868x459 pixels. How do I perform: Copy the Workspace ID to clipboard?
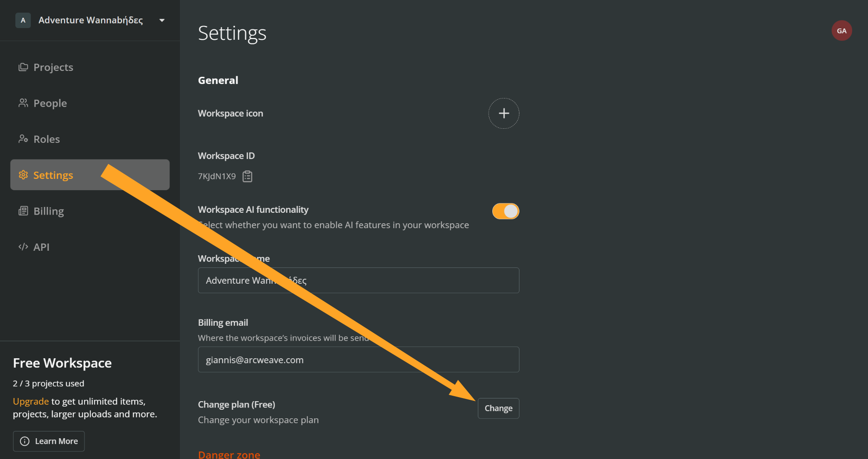[x=247, y=176]
